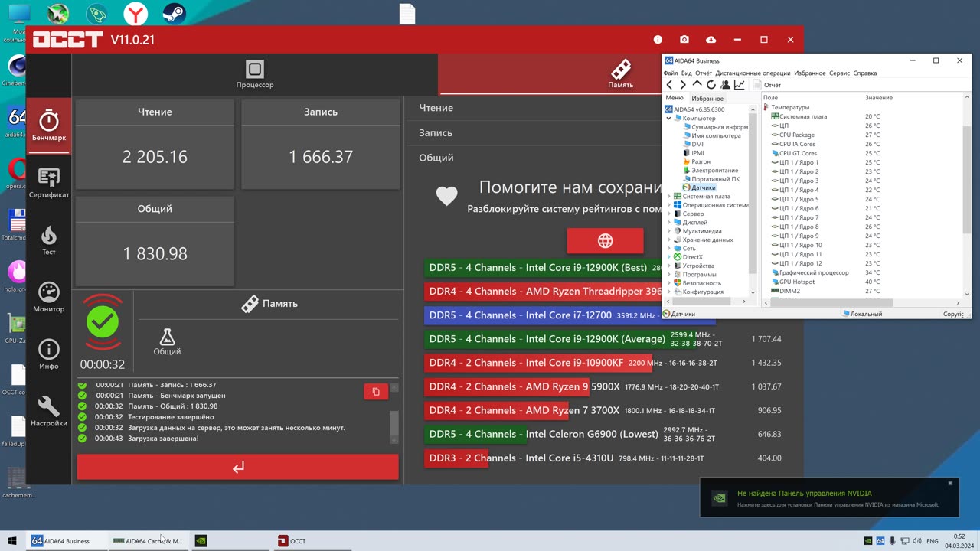Go forward in AIDA64 toolbar

pyautogui.click(x=683, y=85)
